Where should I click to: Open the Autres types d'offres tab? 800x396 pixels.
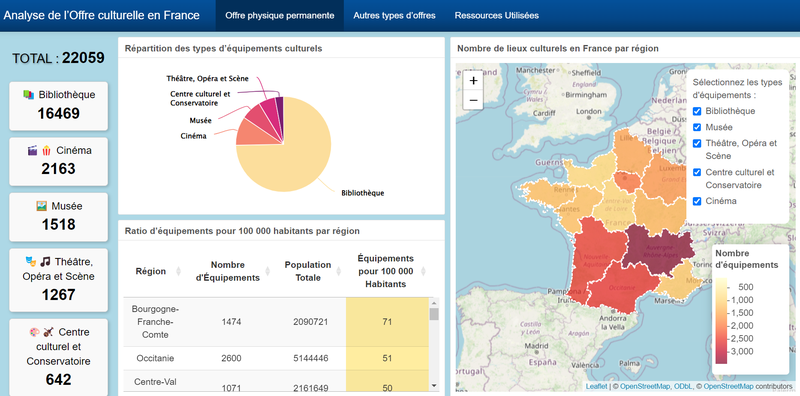tap(394, 15)
